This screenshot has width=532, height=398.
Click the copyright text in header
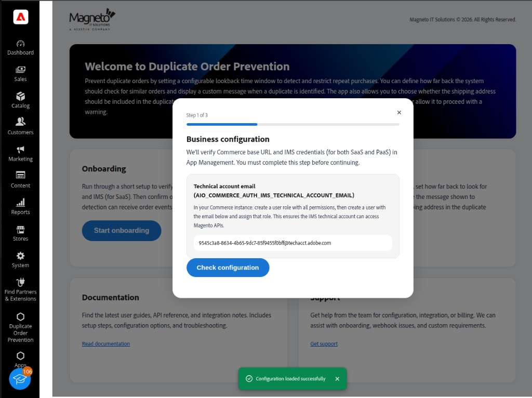click(x=462, y=19)
